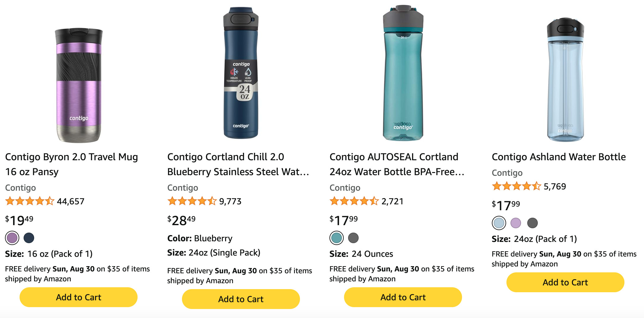Add Cortland Chill 2.0 bottle to cart
The height and width of the screenshot is (318, 644).
tap(241, 299)
